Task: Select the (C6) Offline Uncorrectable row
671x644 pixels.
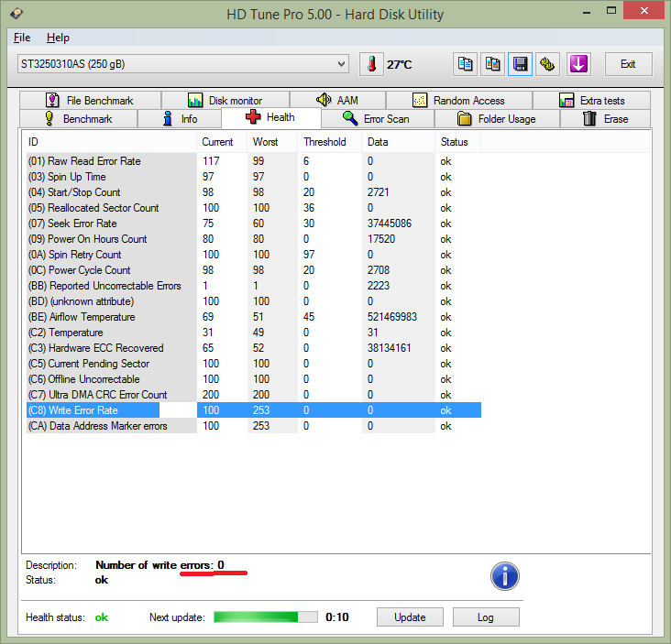Action: (253, 379)
